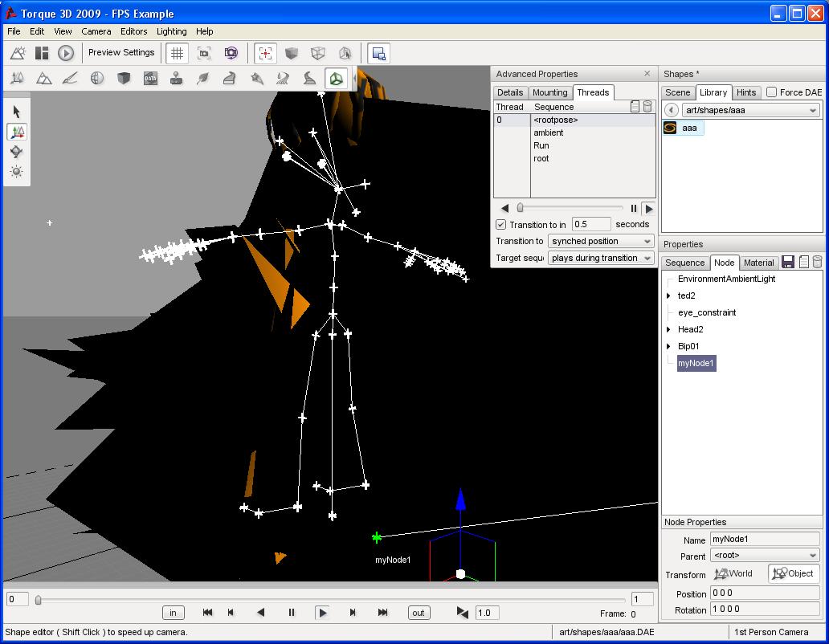Switch to the Details tab
829x644 pixels.
(510, 92)
